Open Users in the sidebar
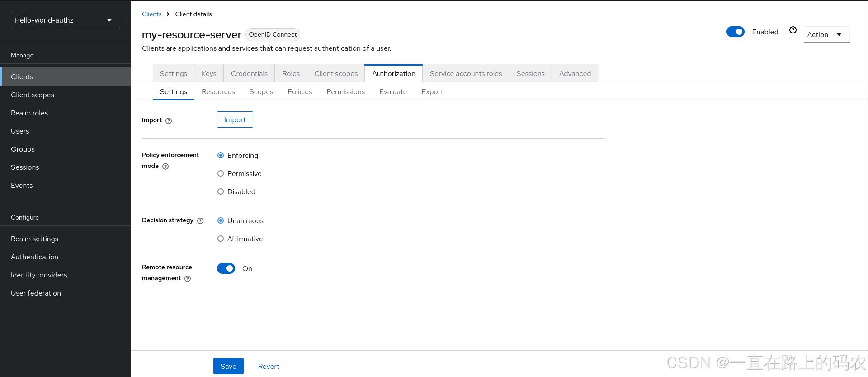The height and width of the screenshot is (377, 868). 66,131
